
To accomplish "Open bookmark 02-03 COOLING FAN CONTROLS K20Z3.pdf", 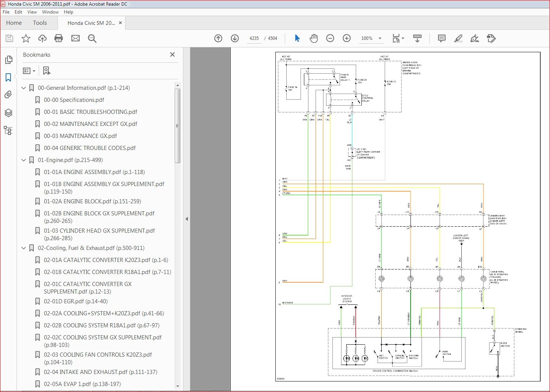I will [98, 359].
